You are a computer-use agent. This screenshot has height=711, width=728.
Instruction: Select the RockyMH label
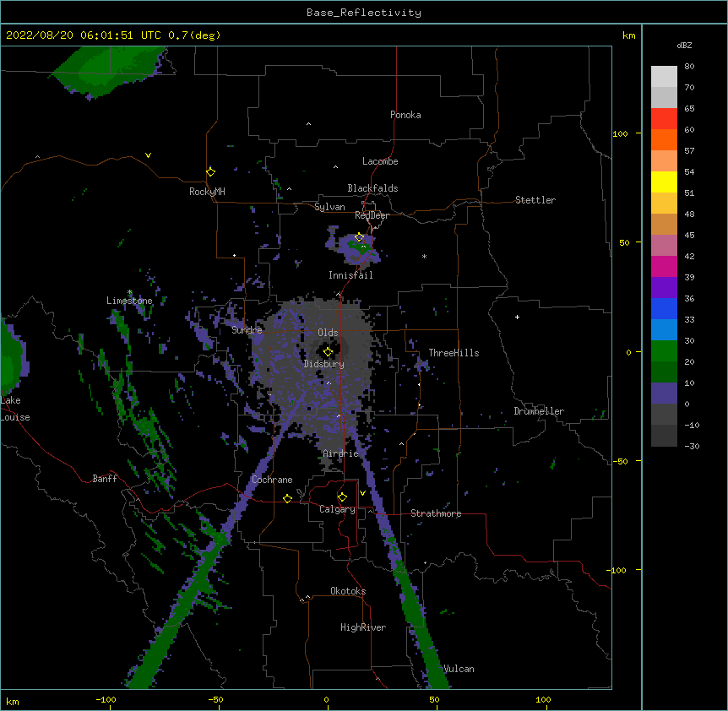[207, 192]
